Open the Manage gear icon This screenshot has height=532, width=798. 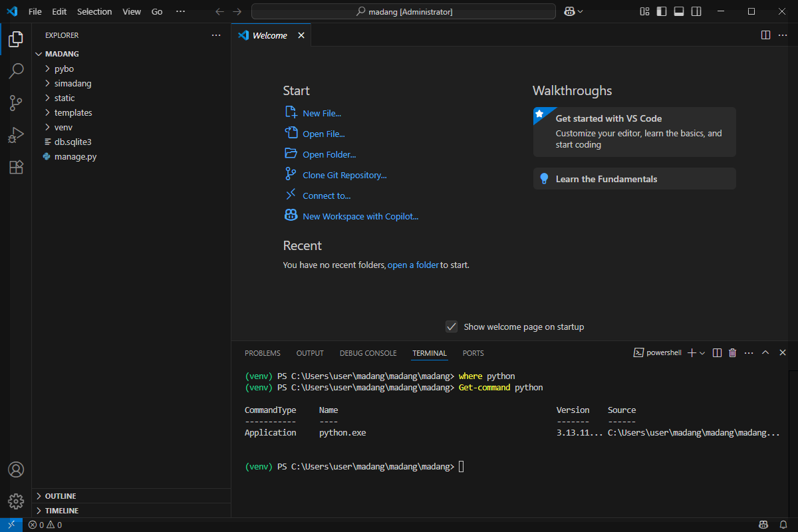click(16, 501)
